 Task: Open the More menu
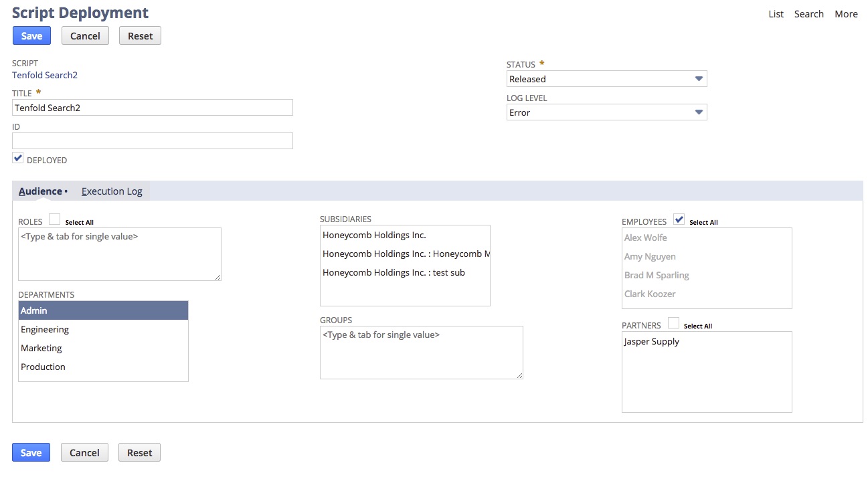pyautogui.click(x=846, y=14)
